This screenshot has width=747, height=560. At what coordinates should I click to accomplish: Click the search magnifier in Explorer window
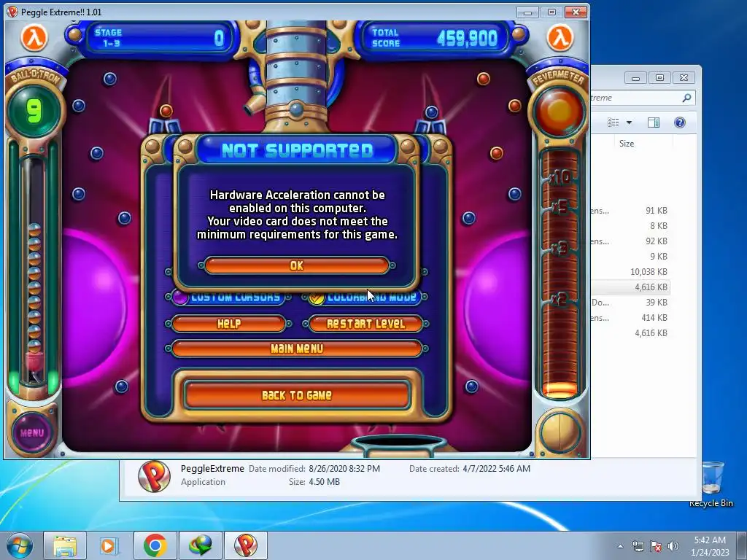pyautogui.click(x=686, y=98)
